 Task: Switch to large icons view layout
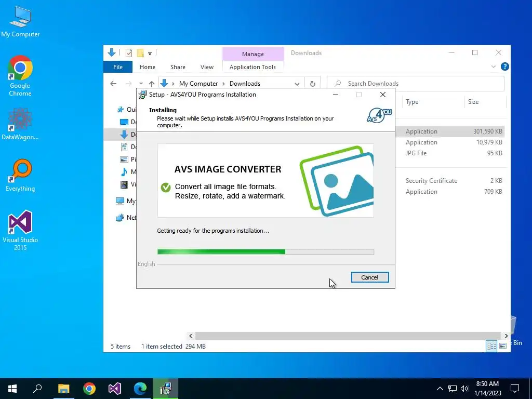click(x=503, y=346)
